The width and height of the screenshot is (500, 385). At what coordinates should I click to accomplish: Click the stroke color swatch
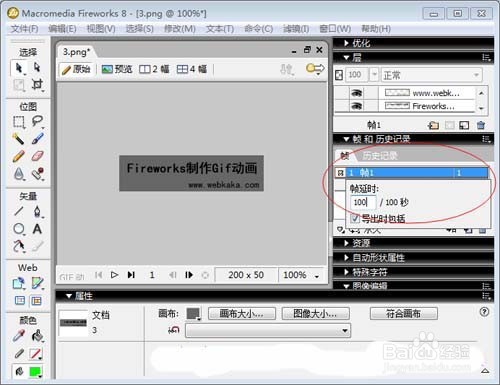pyautogui.click(x=35, y=354)
